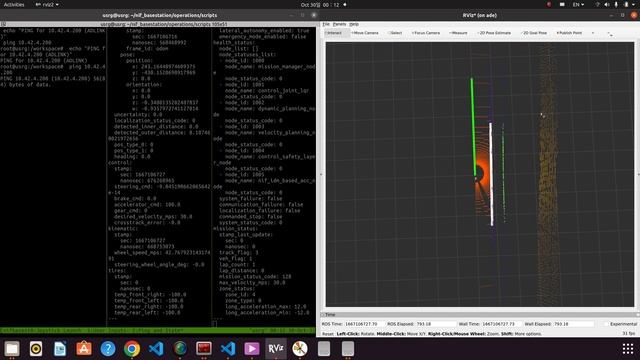Viewport: 640px width, 360px height.
Task: Click the 'lap_count: 1' terminal line
Action: point(237,264)
